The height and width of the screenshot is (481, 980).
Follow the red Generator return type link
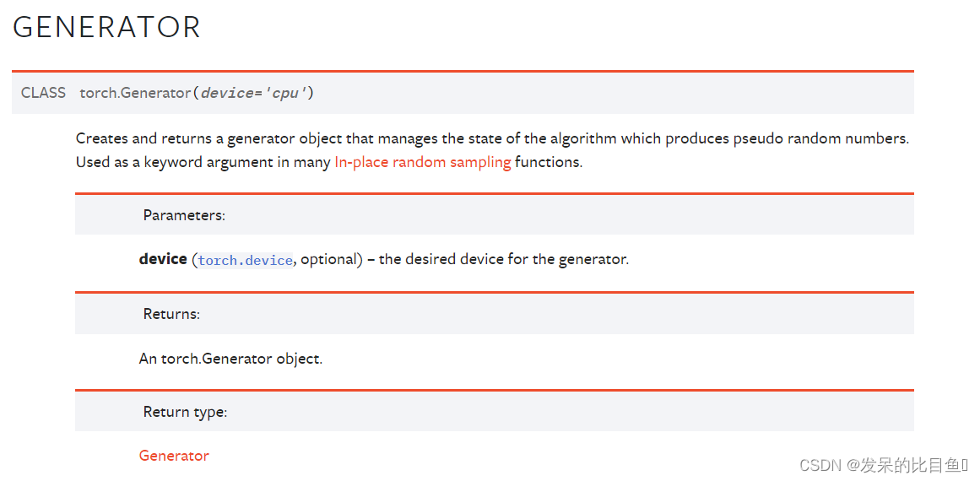tap(174, 456)
